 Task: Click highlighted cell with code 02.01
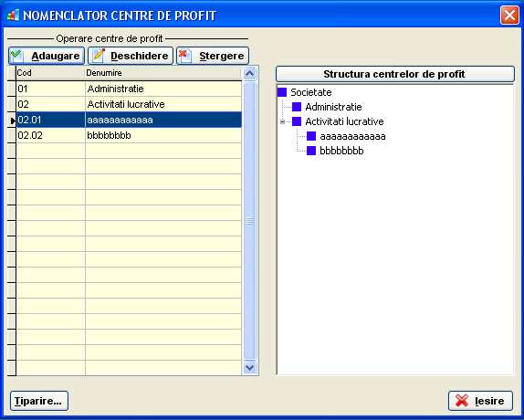tap(50, 120)
